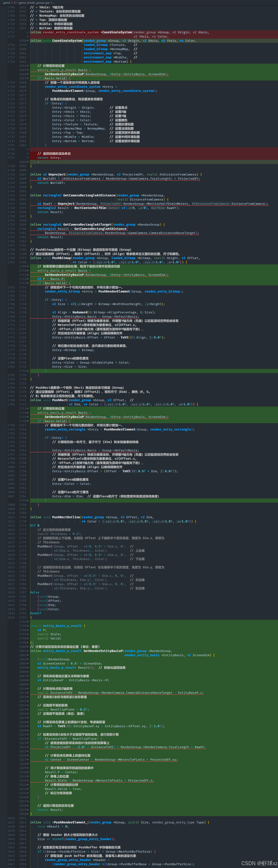
Task: Click the minus marker on removed line 1712
Action: coord(28,32)
